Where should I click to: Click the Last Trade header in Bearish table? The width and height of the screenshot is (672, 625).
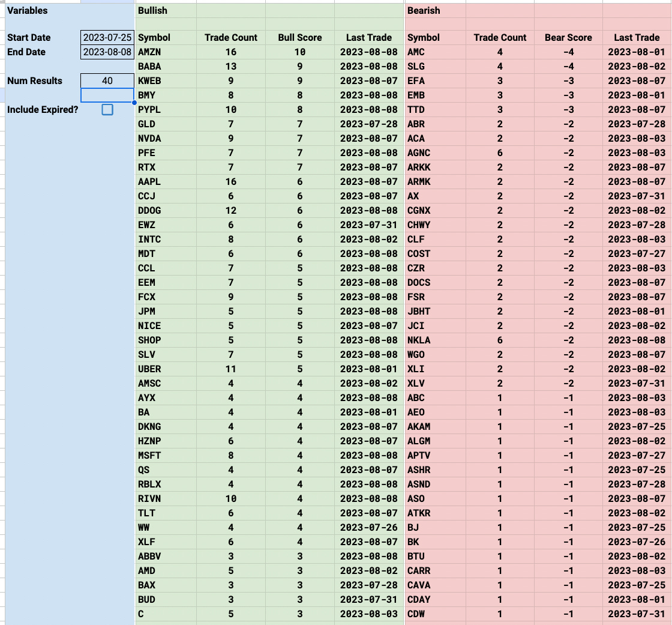click(x=637, y=38)
